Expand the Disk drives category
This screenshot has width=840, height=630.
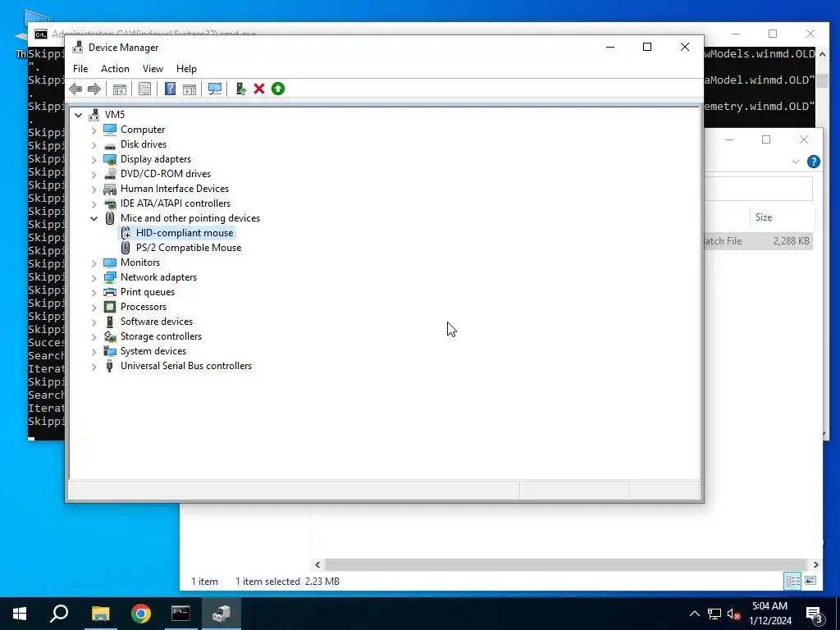(x=94, y=144)
